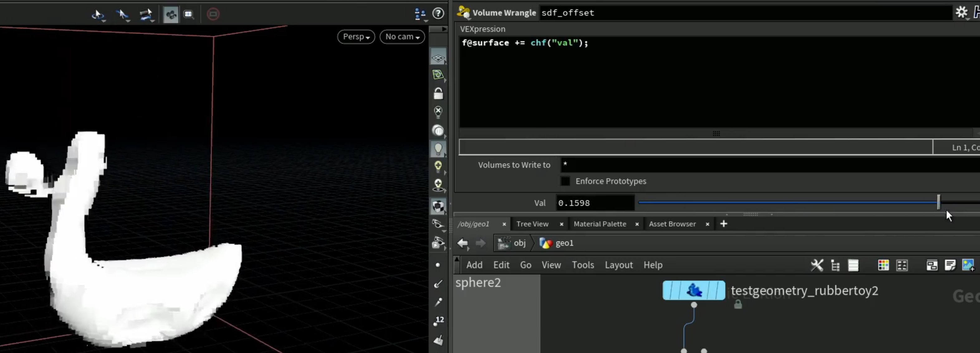This screenshot has height=353, width=980.
Task: Open the network editor Help menu
Action: pos(653,265)
